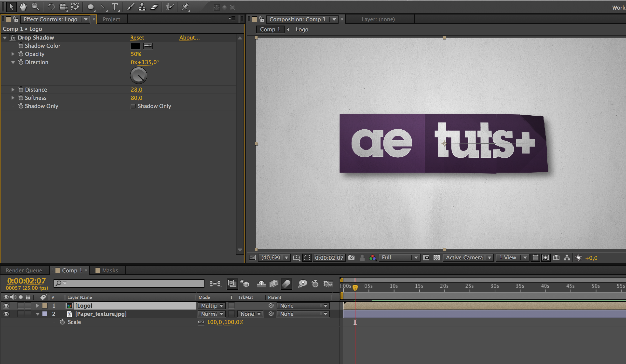Screen dimensions: 626x364
Task: Select the Puppet Pin tool
Action: click(x=185, y=7)
